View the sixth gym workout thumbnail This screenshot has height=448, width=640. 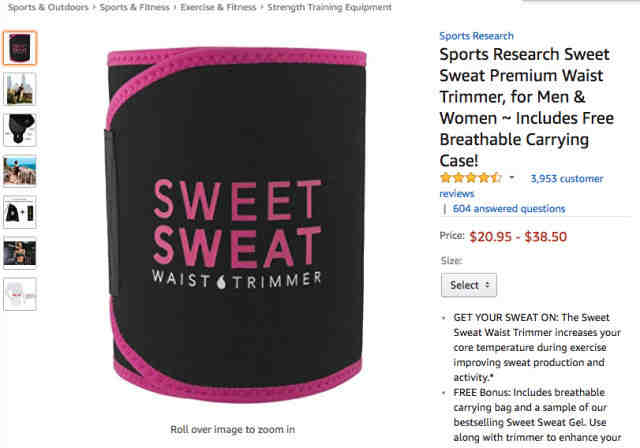[x=20, y=253]
